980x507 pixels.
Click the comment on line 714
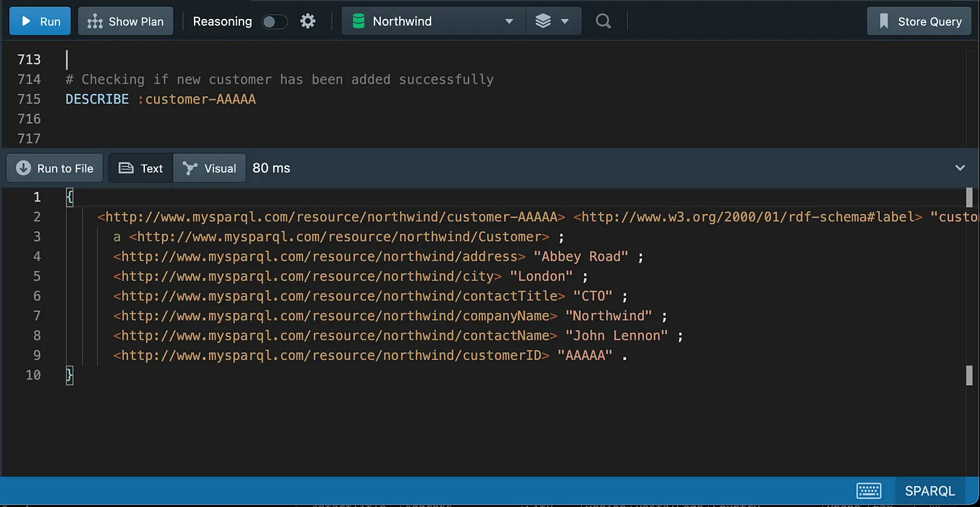click(x=279, y=79)
